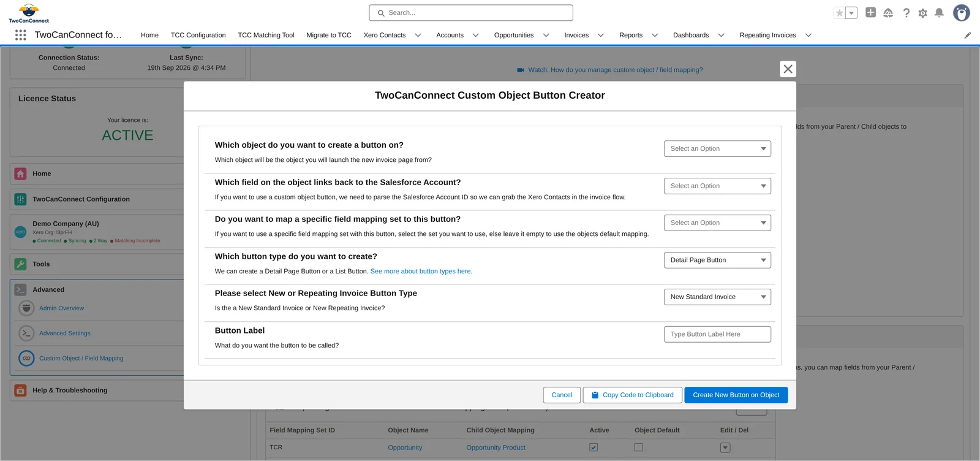Click Create New Button on Object
This screenshot has height=461, width=980.
pyautogui.click(x=736, y=395)
